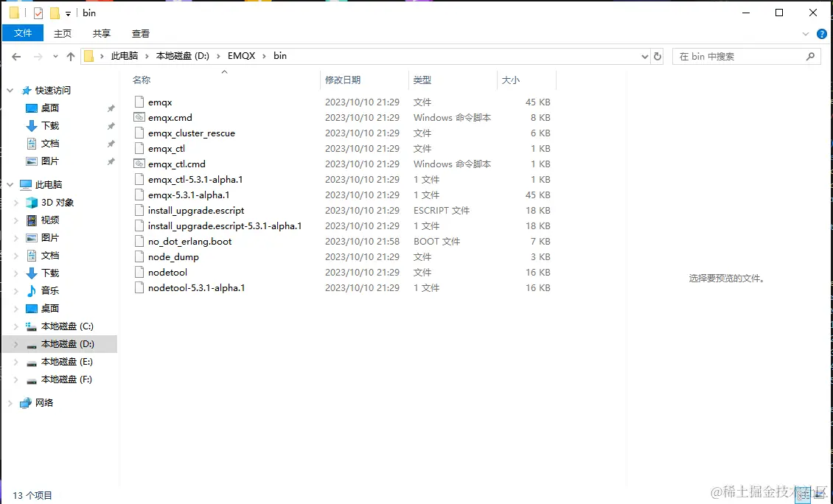The image size is (833, 504).
Task: Open 音乐 folder in sidebar
Action: coord(50,290)
